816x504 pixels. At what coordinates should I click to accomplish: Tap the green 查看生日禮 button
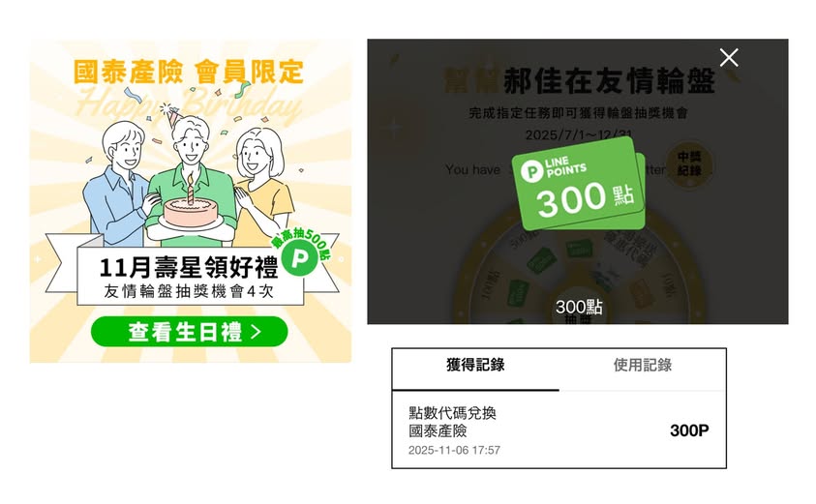pyautogui.click(x=190, y=332)
